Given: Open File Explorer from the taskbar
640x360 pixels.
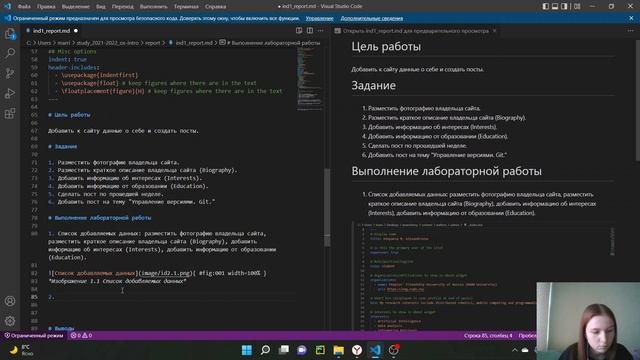Looking at the screenshot, I should point(338,350).
